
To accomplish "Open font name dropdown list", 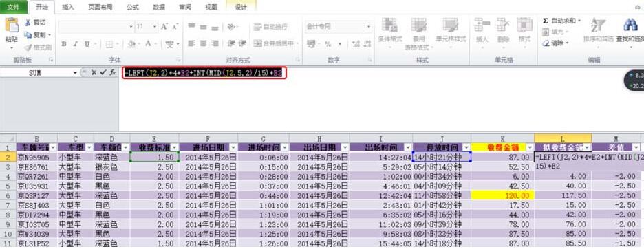I will (131, 26).
